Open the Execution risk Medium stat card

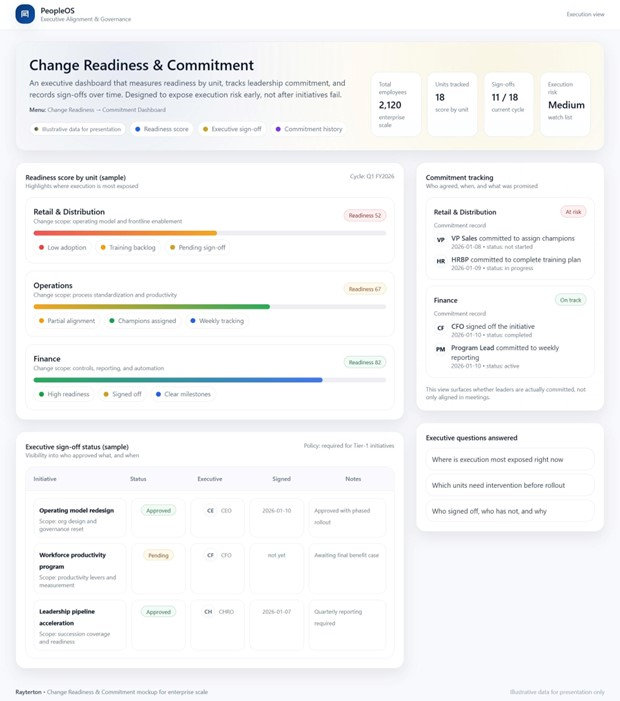[565, 105]
